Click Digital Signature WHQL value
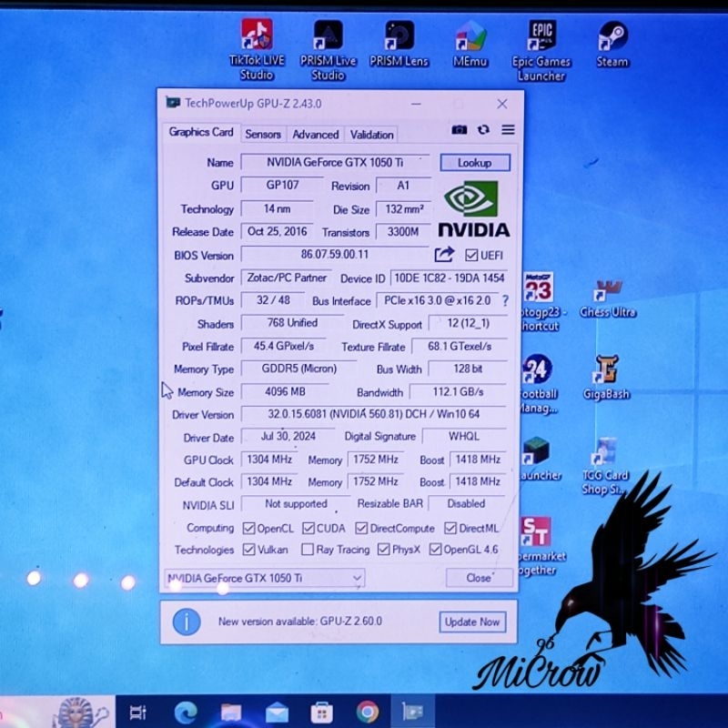The image size is (728, 728). click(464, 437)
